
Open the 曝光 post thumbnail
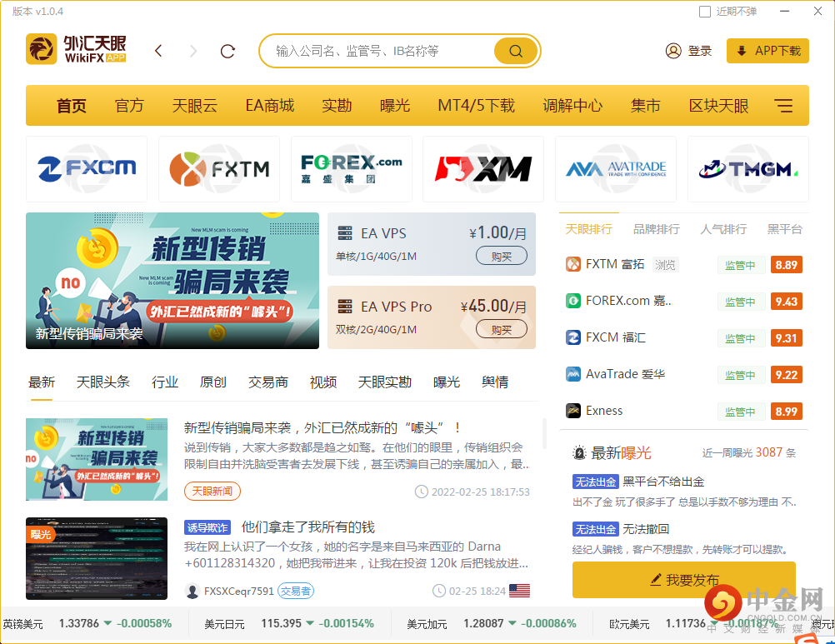[x=97, y=558]
